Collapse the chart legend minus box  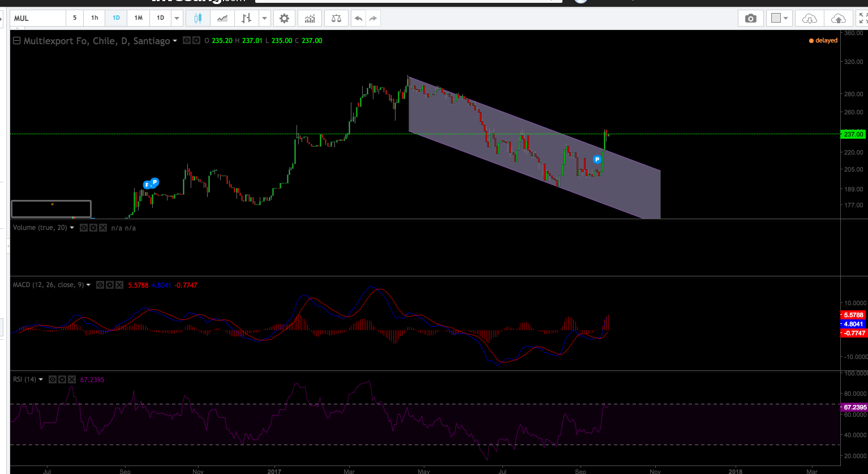(x=16, y=41)
